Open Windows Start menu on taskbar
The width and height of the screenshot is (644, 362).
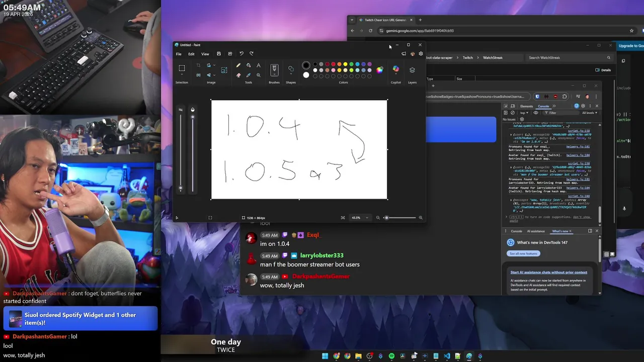pyautogui.click(x=325, y=356)
